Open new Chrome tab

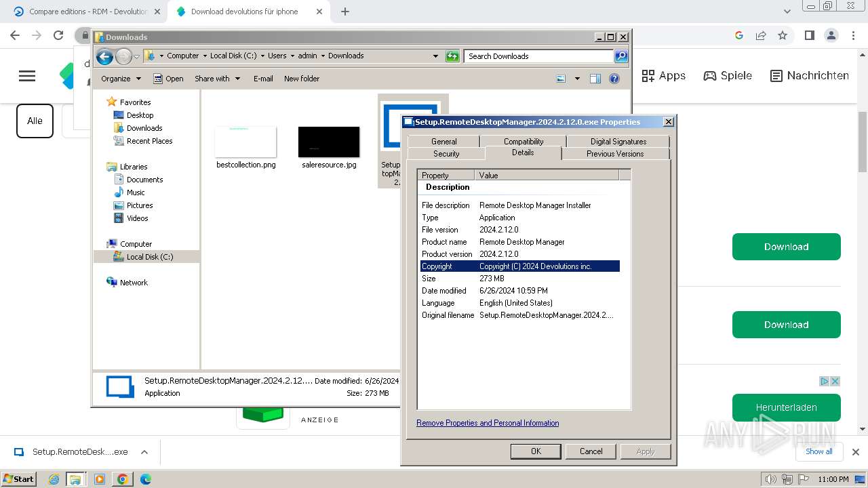click(x=344, y=12)
